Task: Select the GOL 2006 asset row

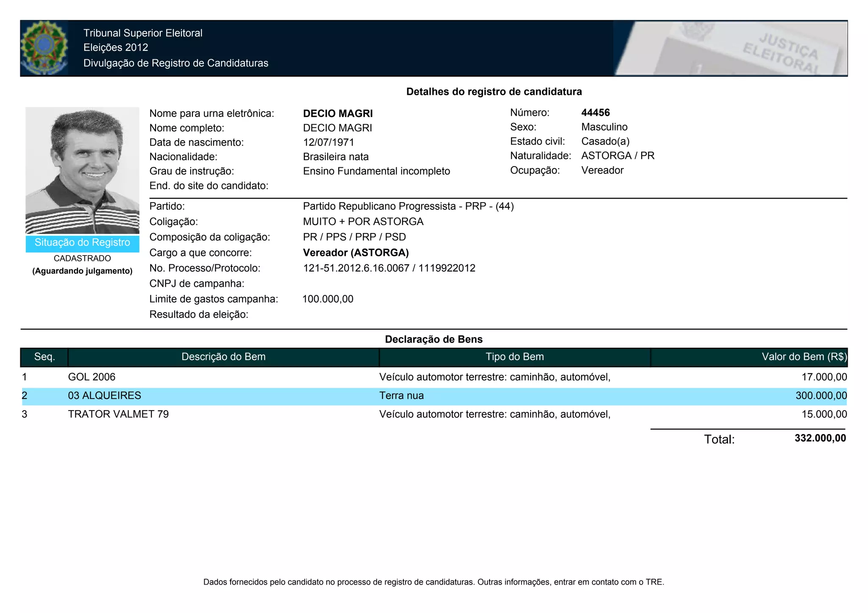Action: [92, 377]
